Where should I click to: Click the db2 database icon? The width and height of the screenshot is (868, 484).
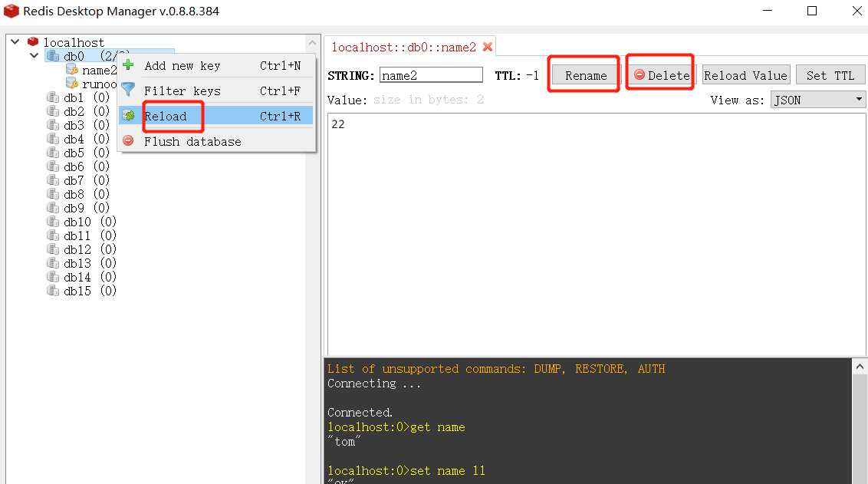(53, 111)
